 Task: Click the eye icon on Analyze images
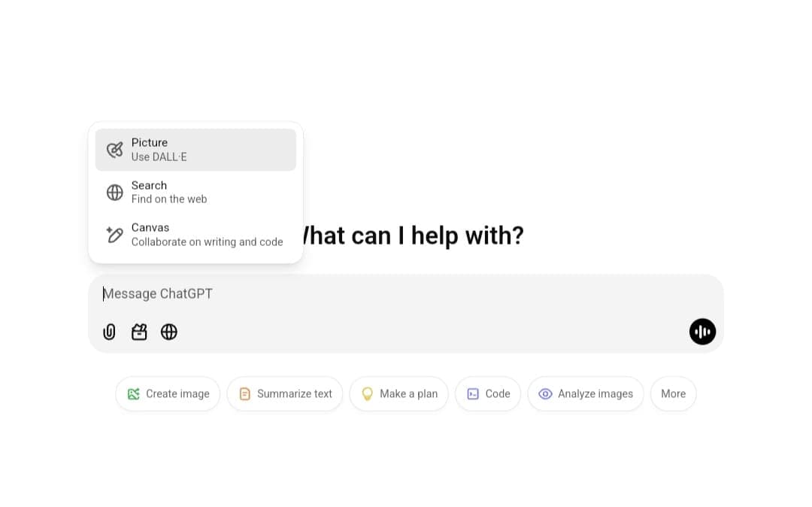[545, 393]
